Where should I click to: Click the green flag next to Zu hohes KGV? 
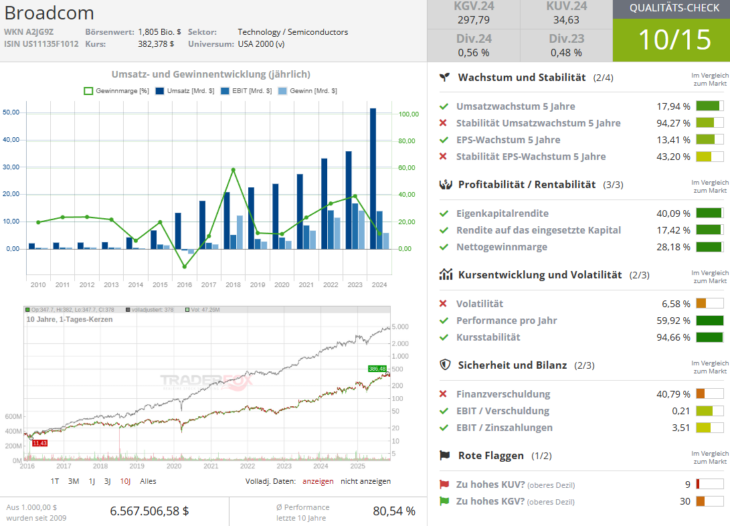tap(444, 501)
